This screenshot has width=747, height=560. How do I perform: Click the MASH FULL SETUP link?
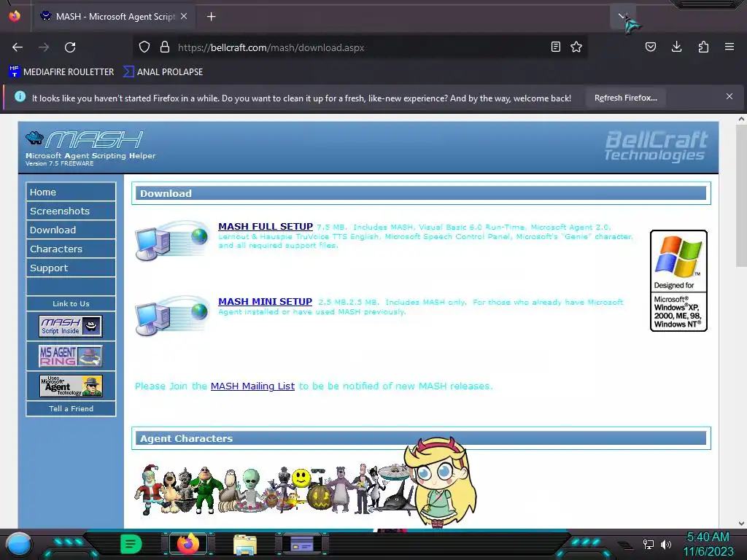[266, 227]
